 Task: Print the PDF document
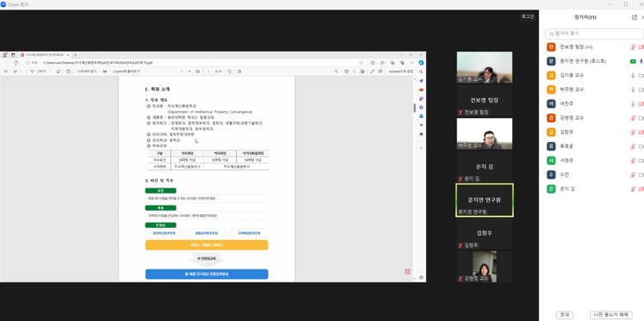(346, 71)
